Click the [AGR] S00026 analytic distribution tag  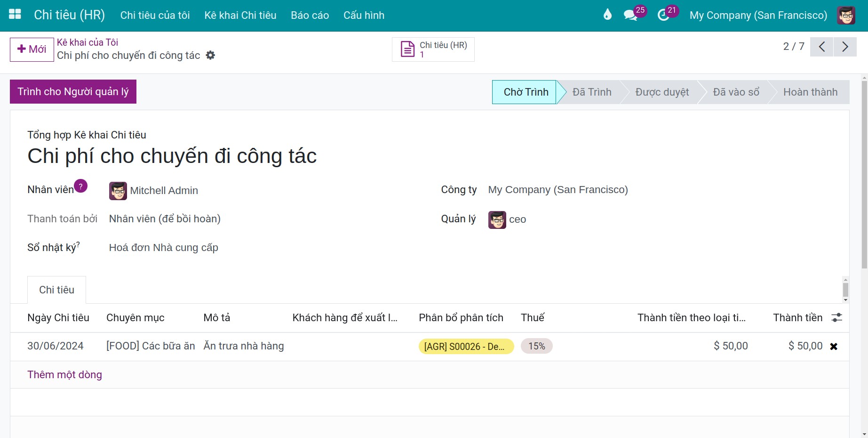pos(466,347)
